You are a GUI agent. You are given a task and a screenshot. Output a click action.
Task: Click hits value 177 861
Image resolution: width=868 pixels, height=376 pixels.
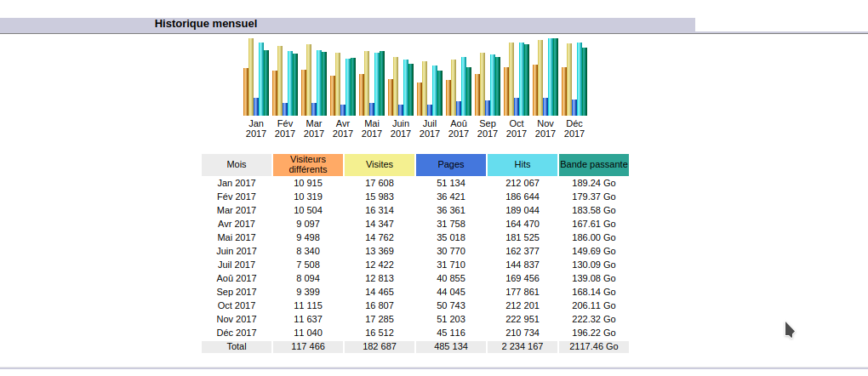tap(522, 292)
